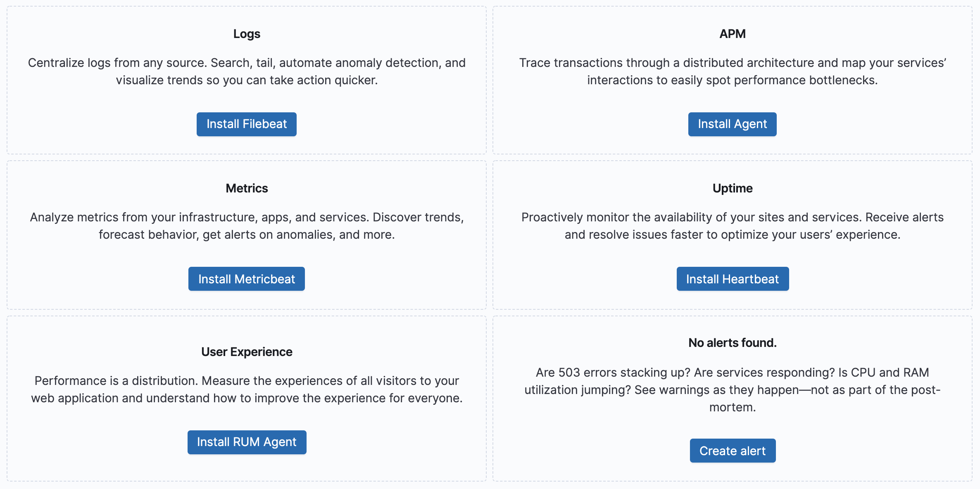Screen dimensions: 980x489
Task: Click the "Proactively monitor the availability" description
Action: tap(732, 217)
